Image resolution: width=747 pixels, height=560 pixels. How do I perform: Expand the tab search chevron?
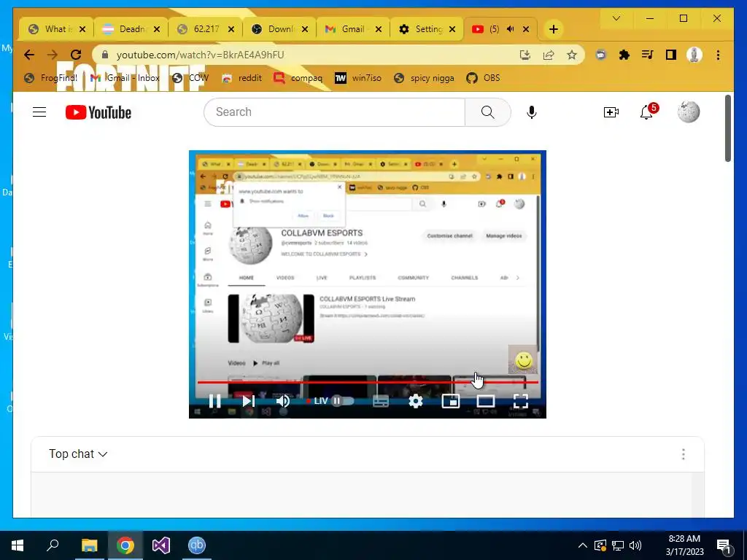tap(616, 18)
